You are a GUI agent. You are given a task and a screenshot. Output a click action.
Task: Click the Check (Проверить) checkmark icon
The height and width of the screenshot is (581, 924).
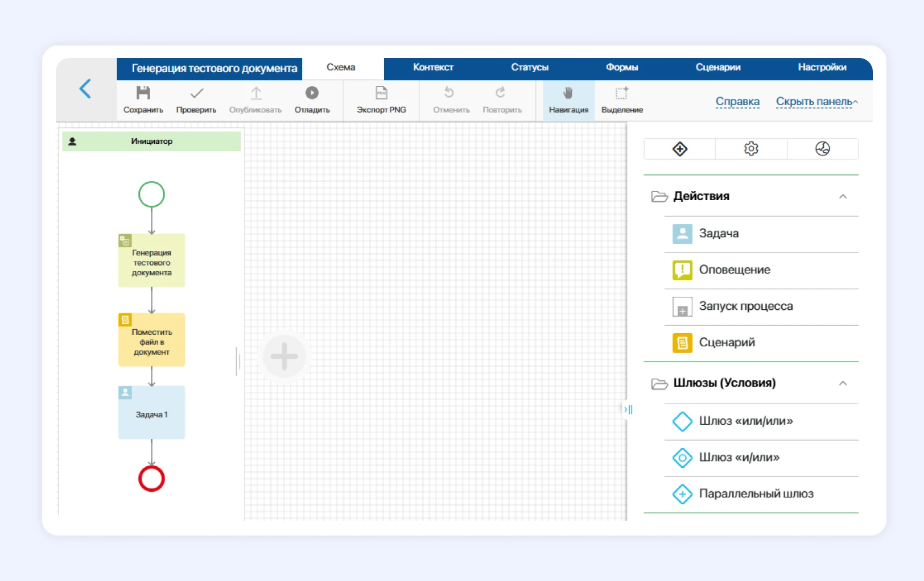pyautogui.click(x=196, y=93)
